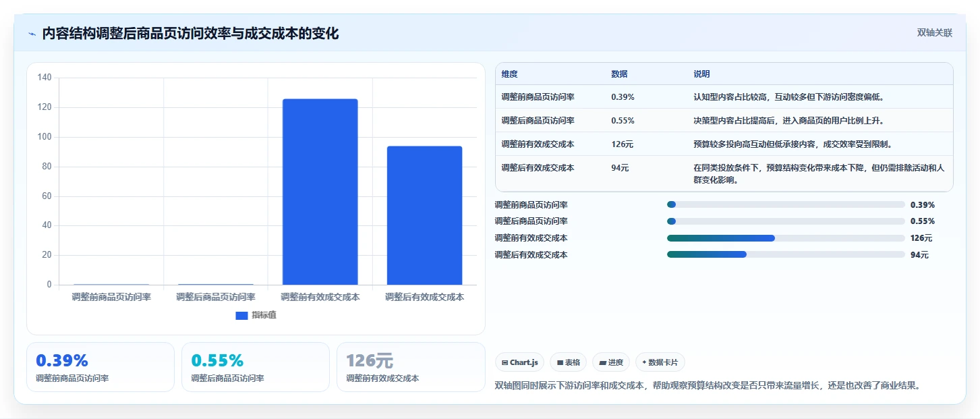This screenshot has height=419, width=980.
Task: Click the 0.39% value beside the progress bar
Action: (x=923, y=205)
